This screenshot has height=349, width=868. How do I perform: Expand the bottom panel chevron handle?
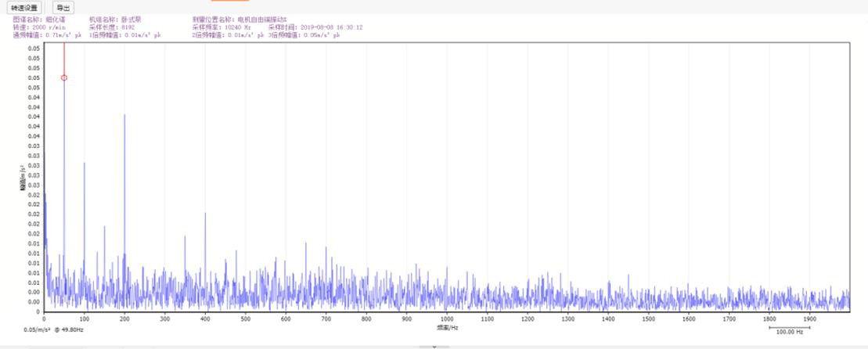(434, 345)
